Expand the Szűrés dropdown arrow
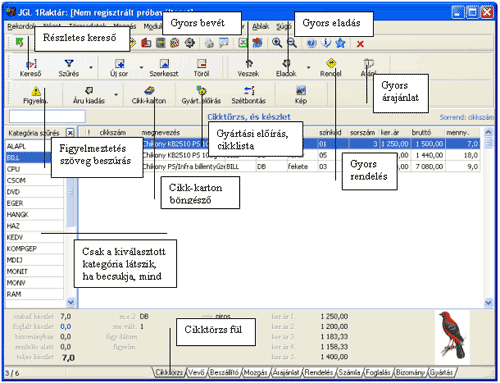Image resolution: width=500 pixels, height=383 pixels. 91,68
